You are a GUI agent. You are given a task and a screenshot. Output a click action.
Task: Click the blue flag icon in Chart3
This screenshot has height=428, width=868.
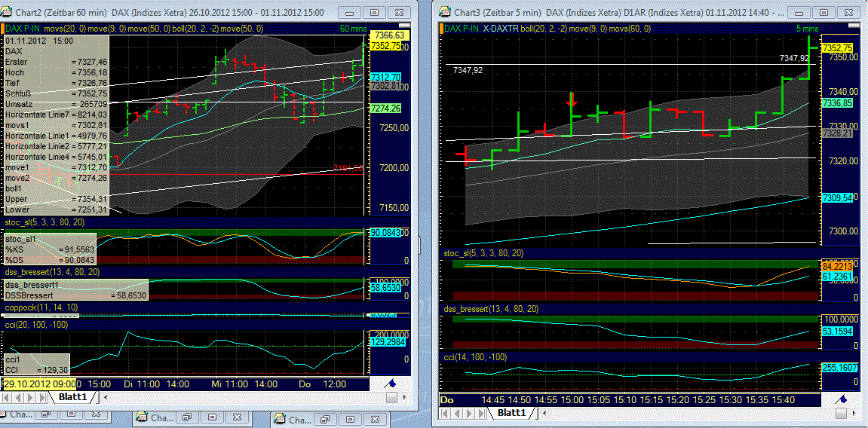[842, 399]
